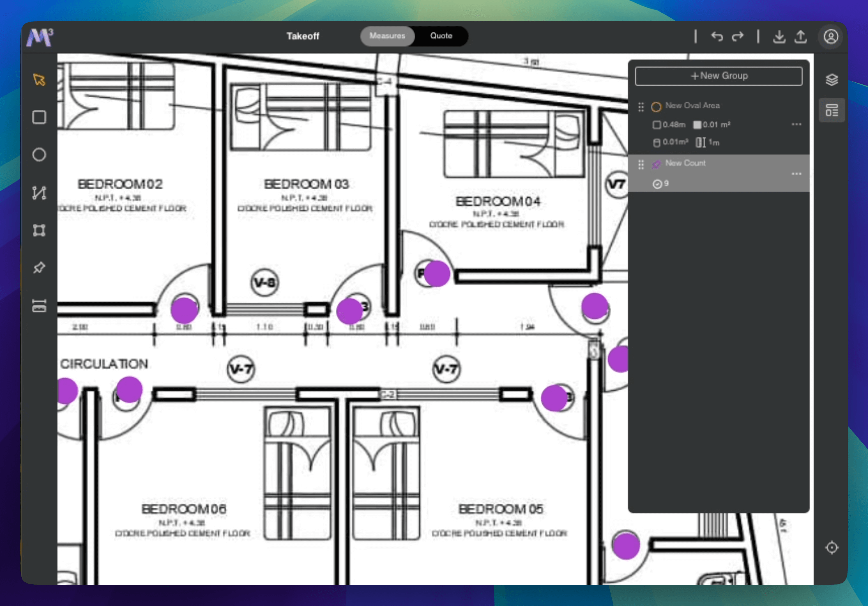
Task: Undo the last action
Action: coord(717,37)
